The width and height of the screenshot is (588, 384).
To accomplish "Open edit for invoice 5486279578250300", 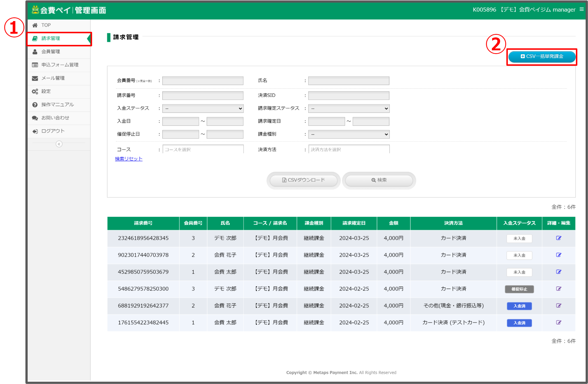I will click(x=559, y=289).
